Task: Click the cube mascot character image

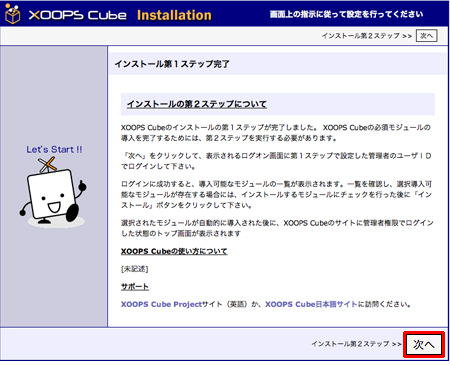Action: 53,192
